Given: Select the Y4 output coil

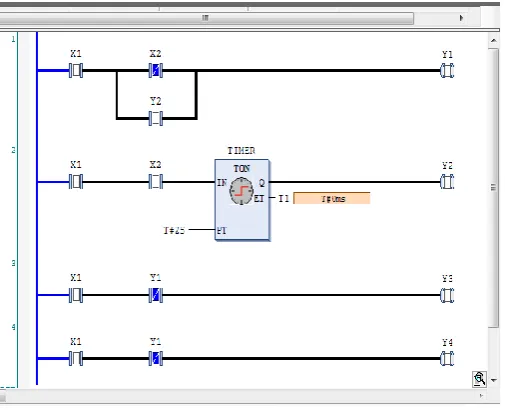Looking at the screenshot, I should coord(447,359).
